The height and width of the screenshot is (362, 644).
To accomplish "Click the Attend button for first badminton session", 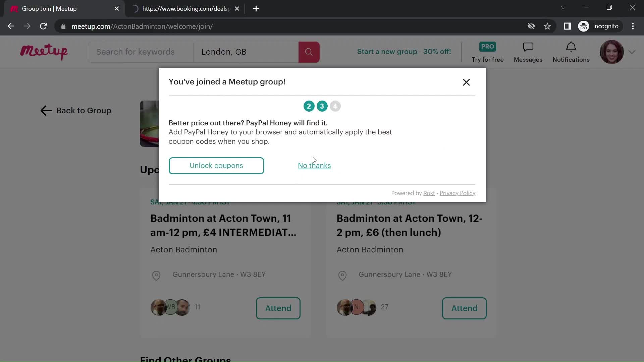I will click(277, 308).
